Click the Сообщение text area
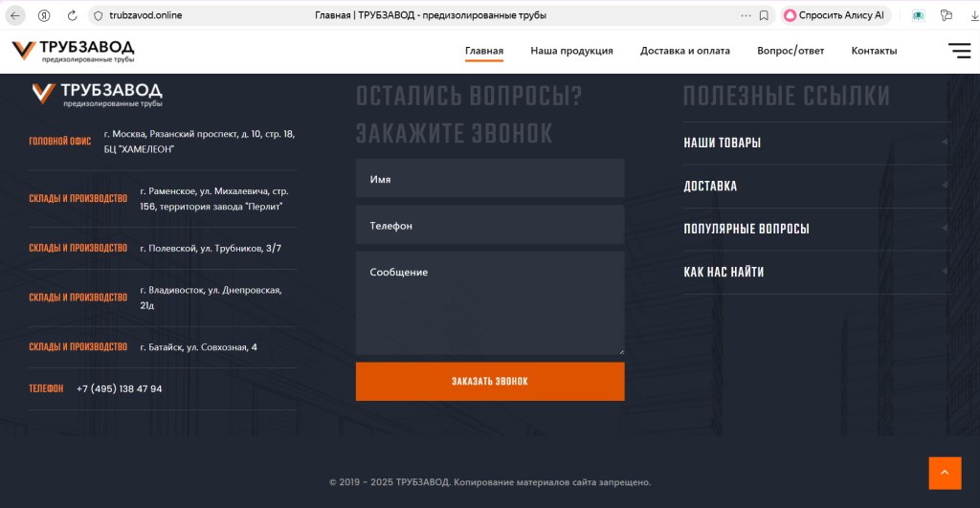Screen dimensions: 980x508 489,302
